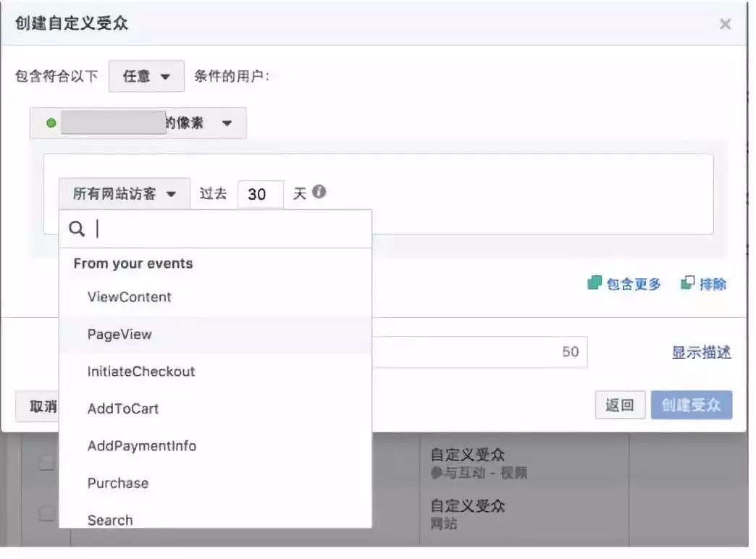The width and height of the screenshot is (756, 559).
Task: Tick the first audience row checkbox
Action: pos(46,463)
